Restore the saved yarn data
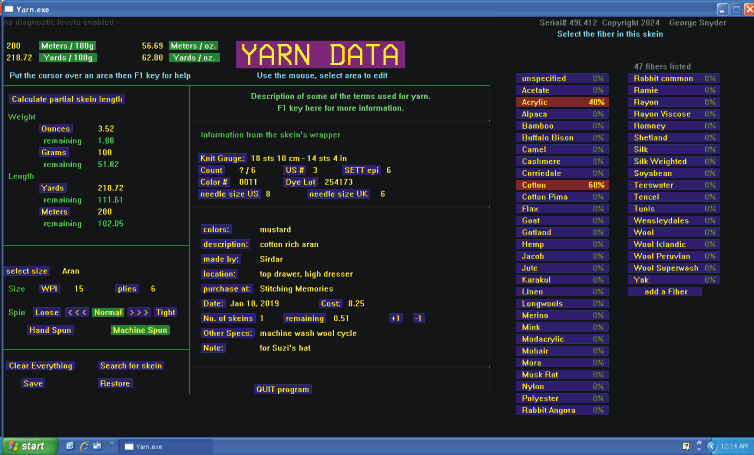 click(x=115, y=383)
